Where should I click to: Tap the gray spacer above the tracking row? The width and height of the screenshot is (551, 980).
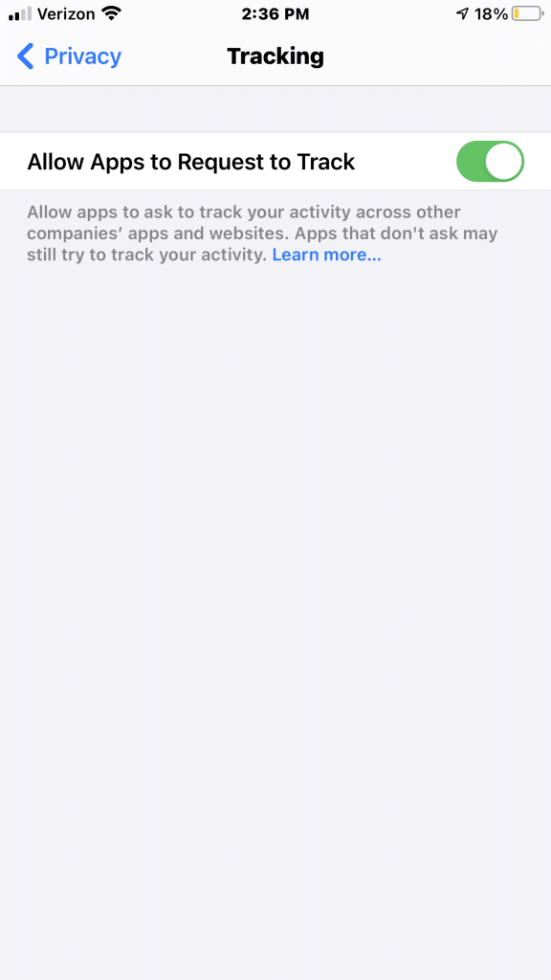275,109
